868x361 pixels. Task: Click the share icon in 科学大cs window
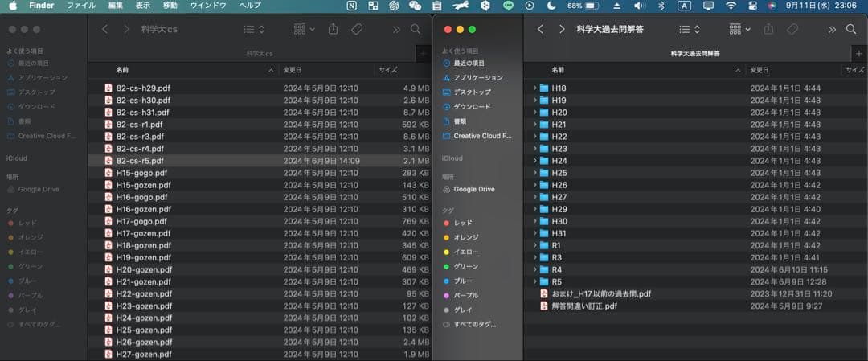pos(333,29)
